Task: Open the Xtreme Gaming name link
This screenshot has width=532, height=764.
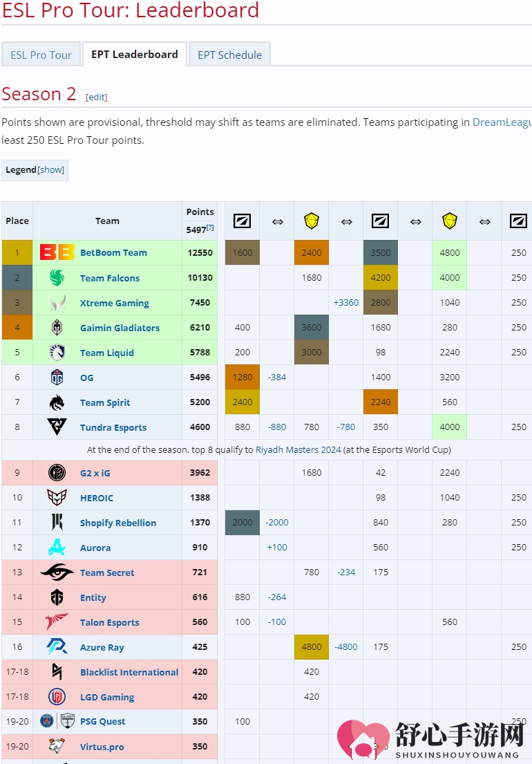Action: [115, 303]
